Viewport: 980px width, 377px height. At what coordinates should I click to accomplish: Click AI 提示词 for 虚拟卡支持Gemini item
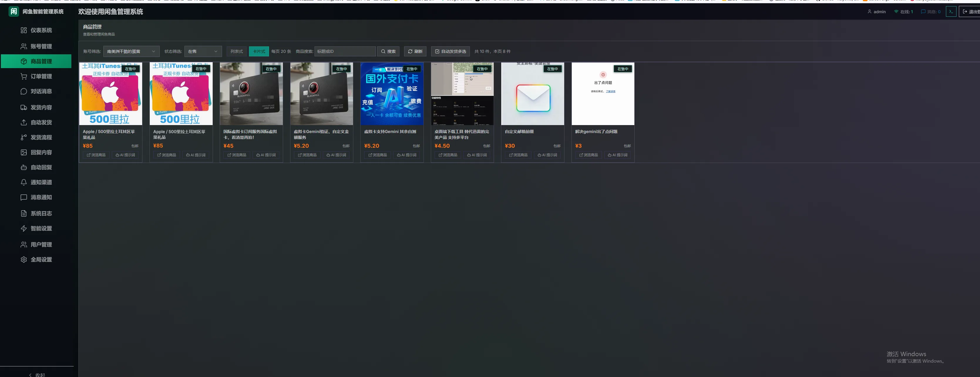(407, 155)
